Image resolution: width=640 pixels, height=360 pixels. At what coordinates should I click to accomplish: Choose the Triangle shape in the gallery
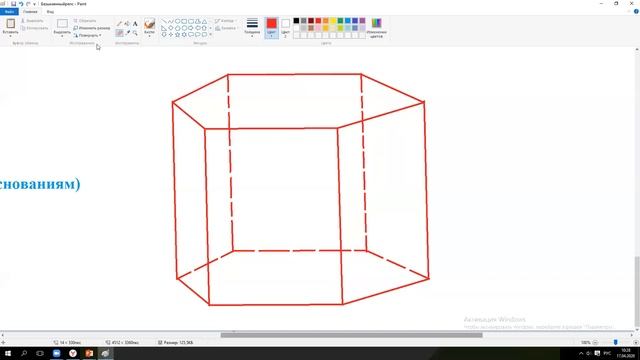click(x=204, y=21)
